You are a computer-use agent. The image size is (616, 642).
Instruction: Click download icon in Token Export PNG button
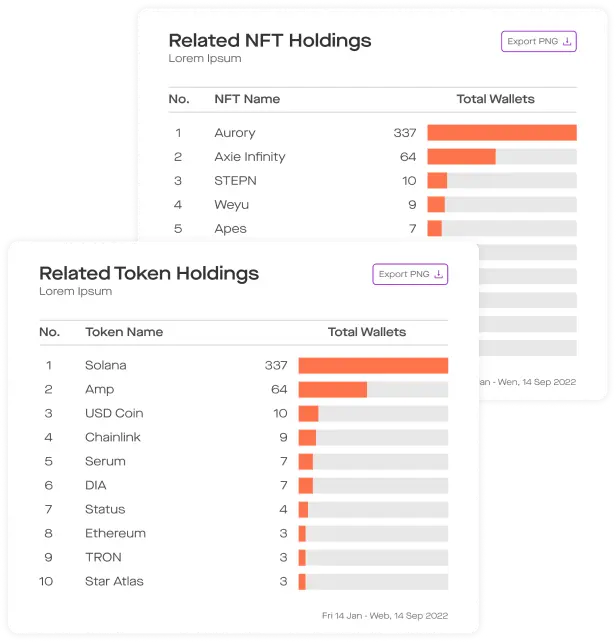pyautogui.click(x=438, y=274)
